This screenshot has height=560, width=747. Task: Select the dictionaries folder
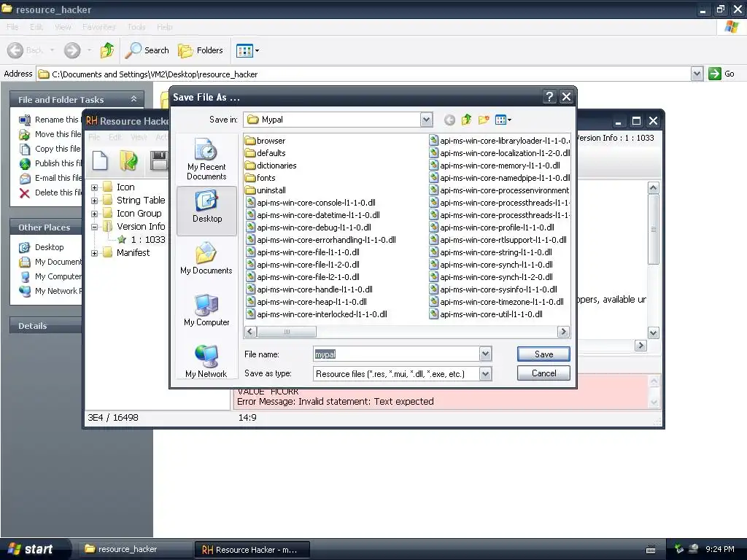(271, 166)
